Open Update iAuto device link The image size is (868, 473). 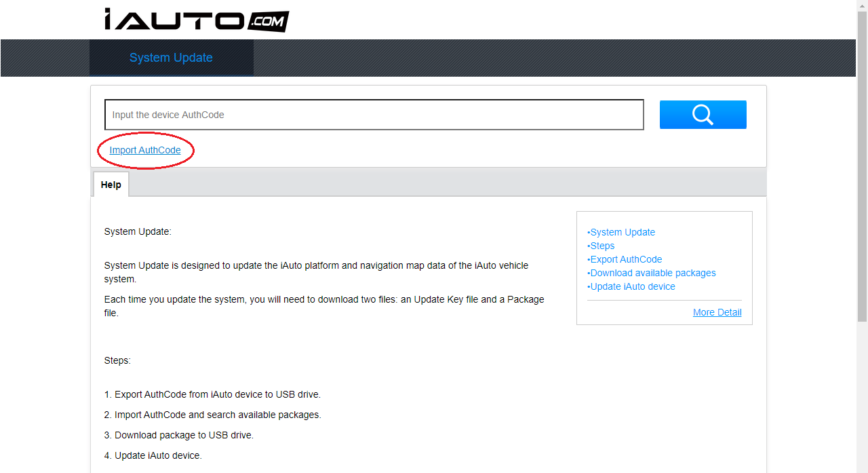[x=631, y=286]
